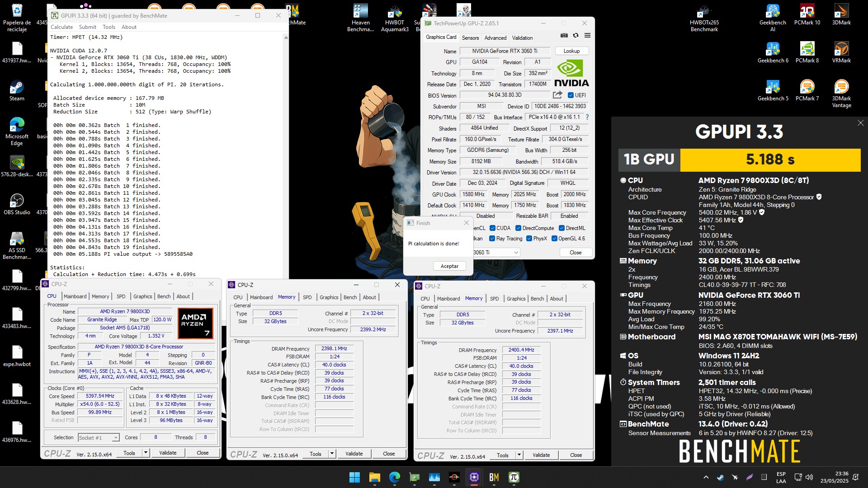Image resolution: width=868 pixels, height=488 pixels.
Task: Open File Explorer from the taskbar
Action: pyautogui.click(x=374, y=477)
